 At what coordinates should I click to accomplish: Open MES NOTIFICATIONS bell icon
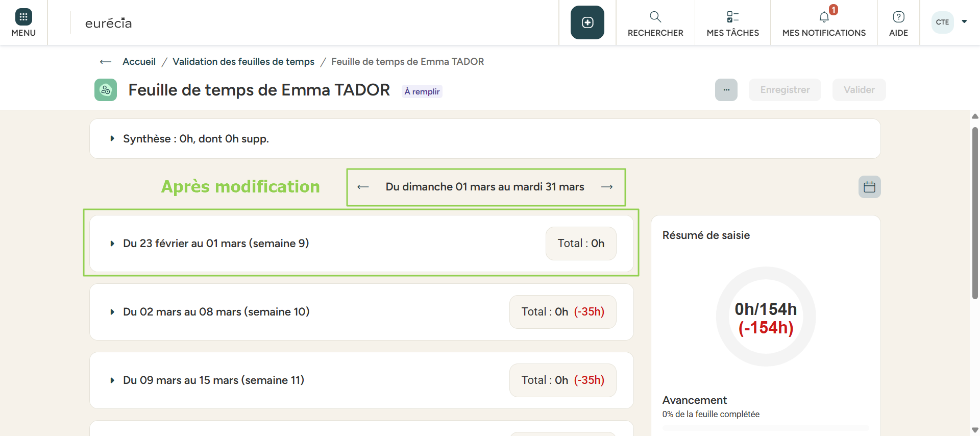pyautogui.click(x=824, y=17)
